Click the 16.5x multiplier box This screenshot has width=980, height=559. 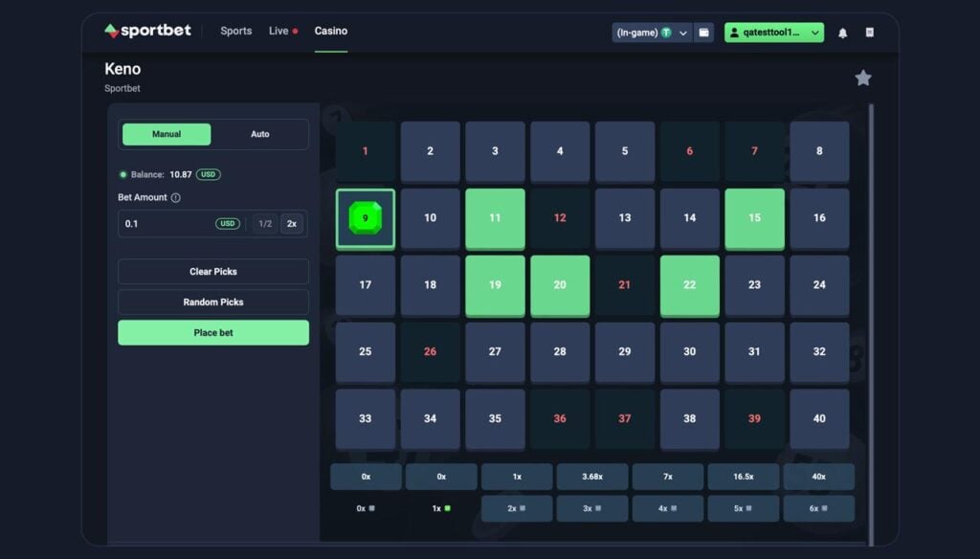(743, 477)
